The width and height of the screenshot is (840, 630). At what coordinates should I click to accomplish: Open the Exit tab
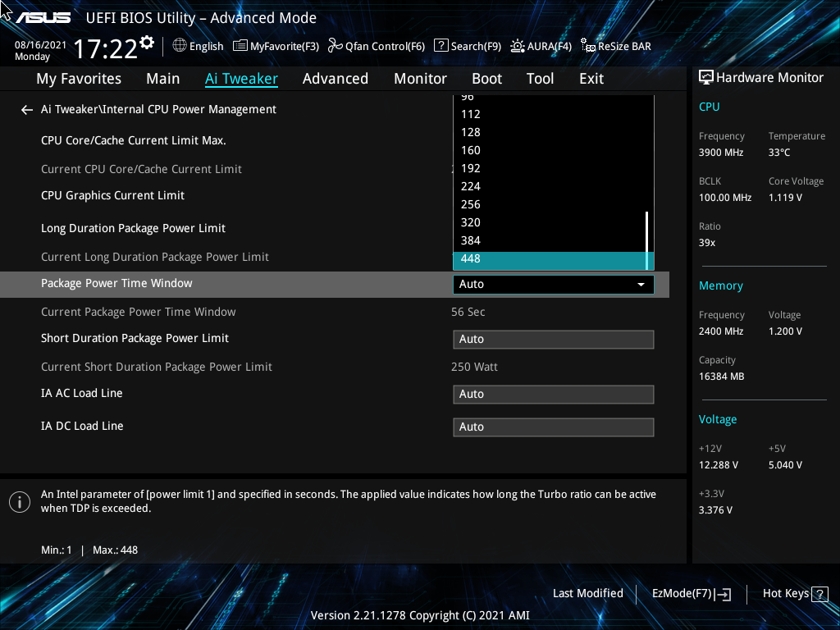point(591,79)
